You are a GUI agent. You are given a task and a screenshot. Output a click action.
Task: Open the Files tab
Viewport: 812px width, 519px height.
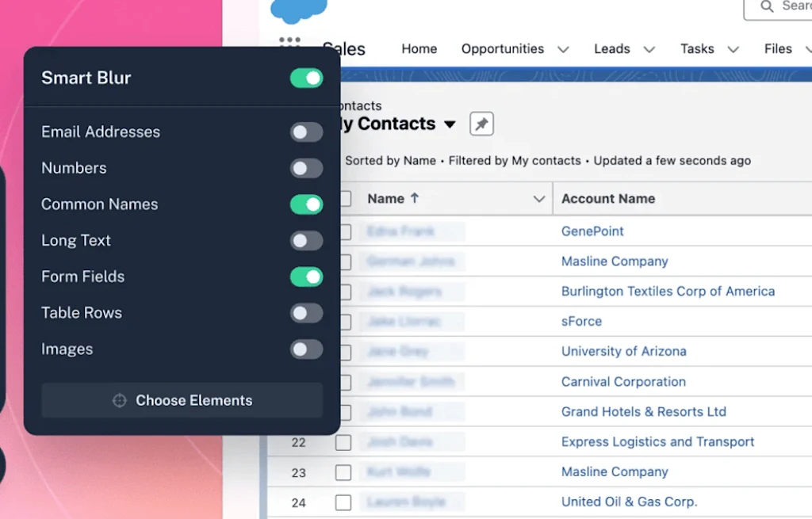(x=778, y=48)
